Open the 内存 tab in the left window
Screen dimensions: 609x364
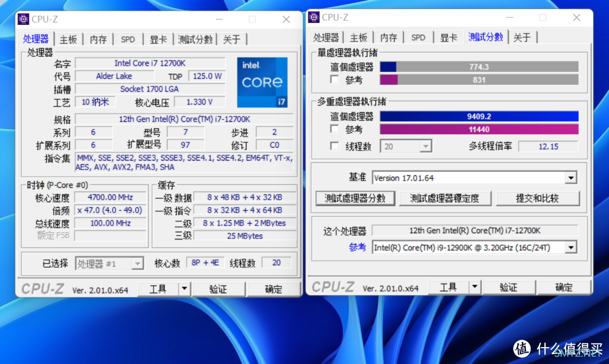tap(98, 39)
